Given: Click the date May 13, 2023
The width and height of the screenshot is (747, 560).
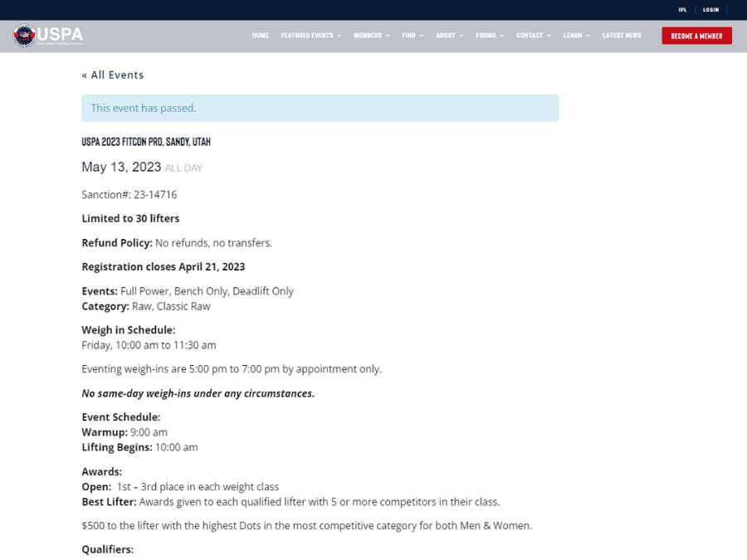Looking at the screenshot, I should pos(121,167).
